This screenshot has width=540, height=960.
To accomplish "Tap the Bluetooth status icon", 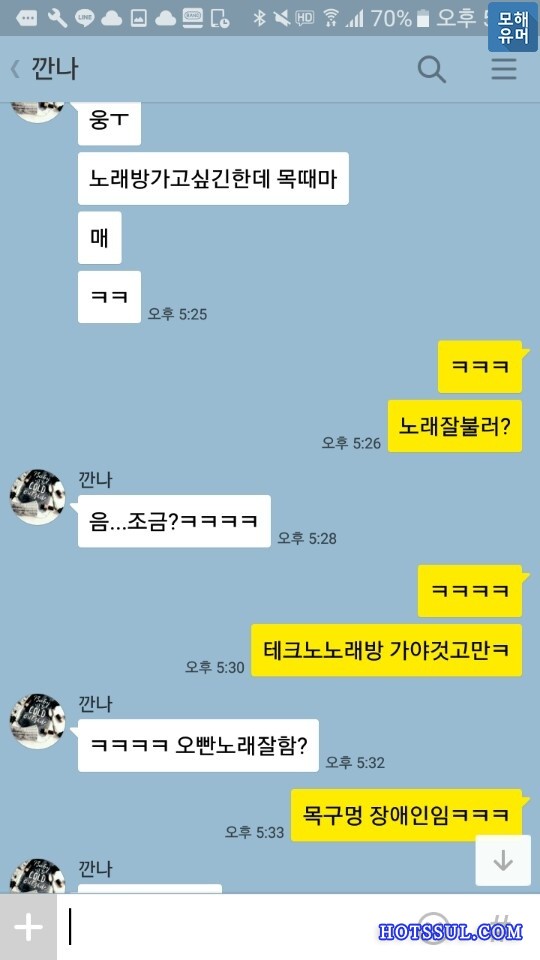I will 260,18.
